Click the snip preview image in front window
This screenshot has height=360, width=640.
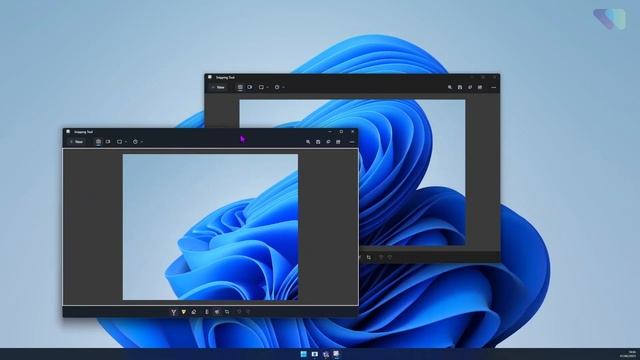[x=210, y=227]
